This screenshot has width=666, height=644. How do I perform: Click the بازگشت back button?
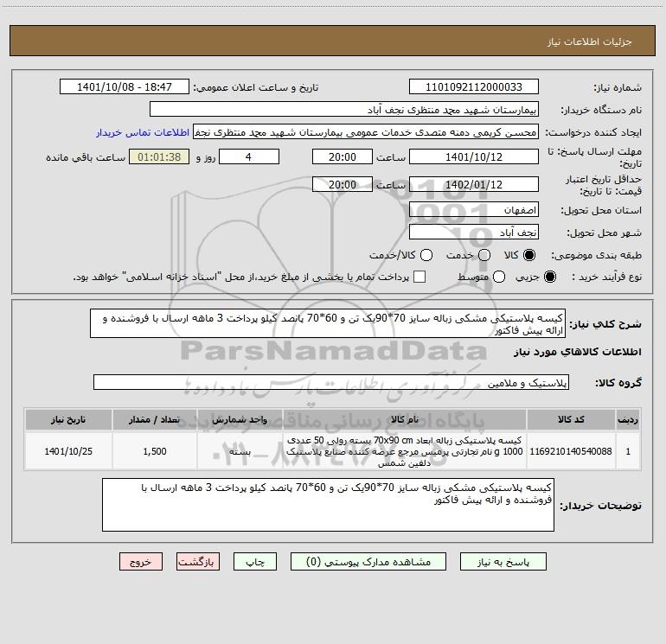198,562
